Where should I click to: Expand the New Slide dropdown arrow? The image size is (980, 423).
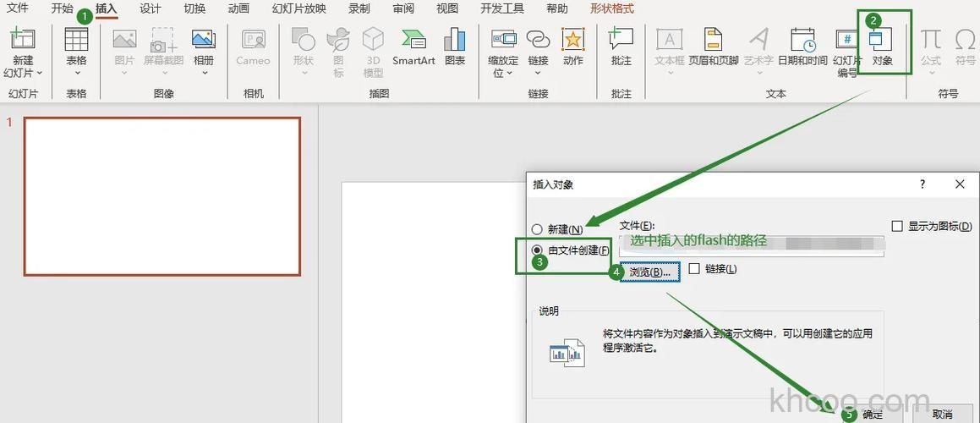40,74
